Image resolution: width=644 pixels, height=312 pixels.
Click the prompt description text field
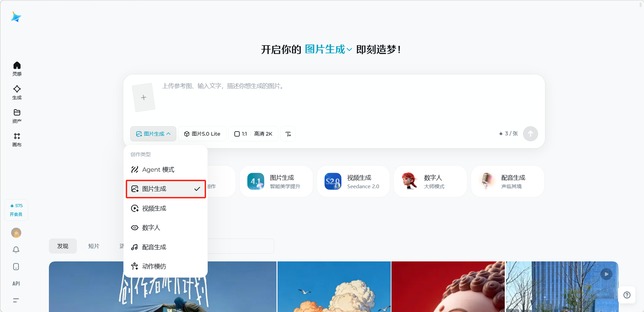click(337, 98)
